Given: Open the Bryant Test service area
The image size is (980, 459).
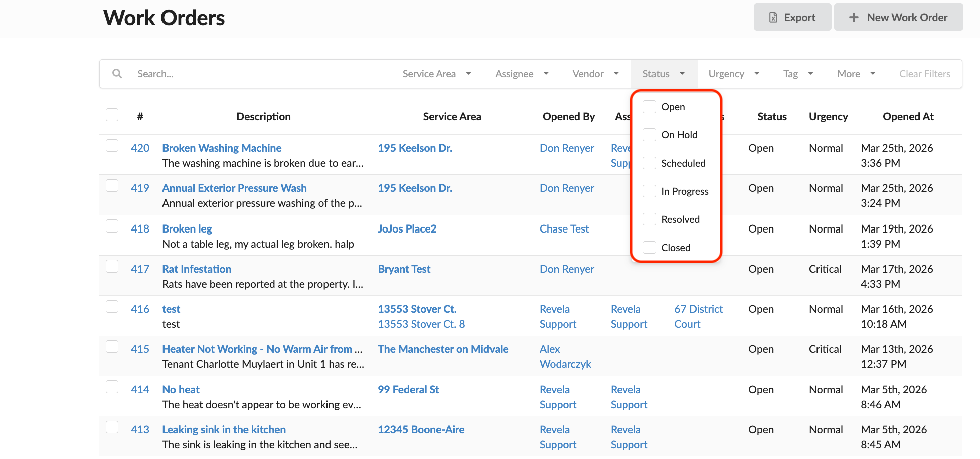Looking at the screenshot, I should point(404,269).
